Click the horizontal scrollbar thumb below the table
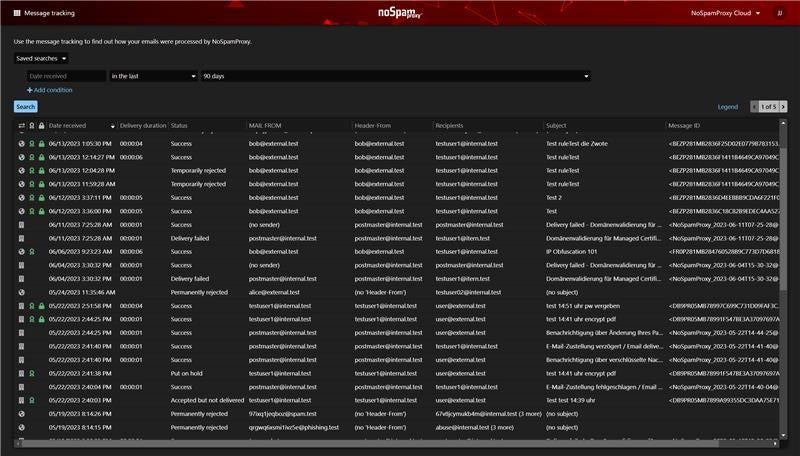The image size is (800, 456). [x=370, y=444]
